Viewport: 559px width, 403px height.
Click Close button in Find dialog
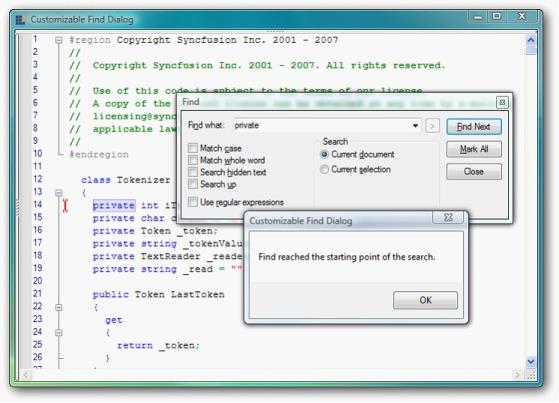tap(474, 172)
